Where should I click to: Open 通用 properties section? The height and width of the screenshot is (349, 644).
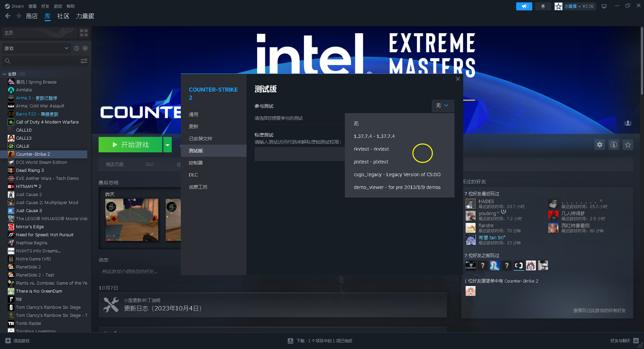click(214, 114)
